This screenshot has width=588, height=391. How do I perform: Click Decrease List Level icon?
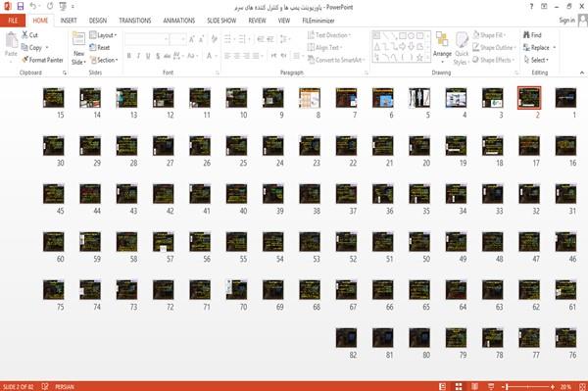pyautogui.click(x=261, y=39)
